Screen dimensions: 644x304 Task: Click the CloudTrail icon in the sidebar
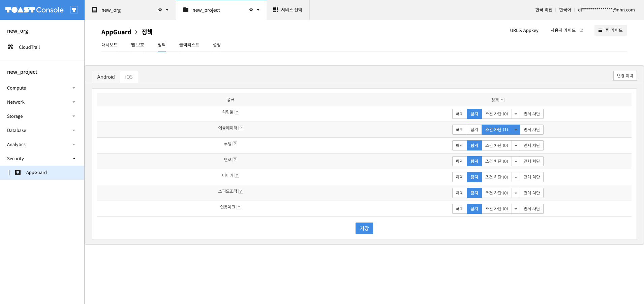click(10, 47)
